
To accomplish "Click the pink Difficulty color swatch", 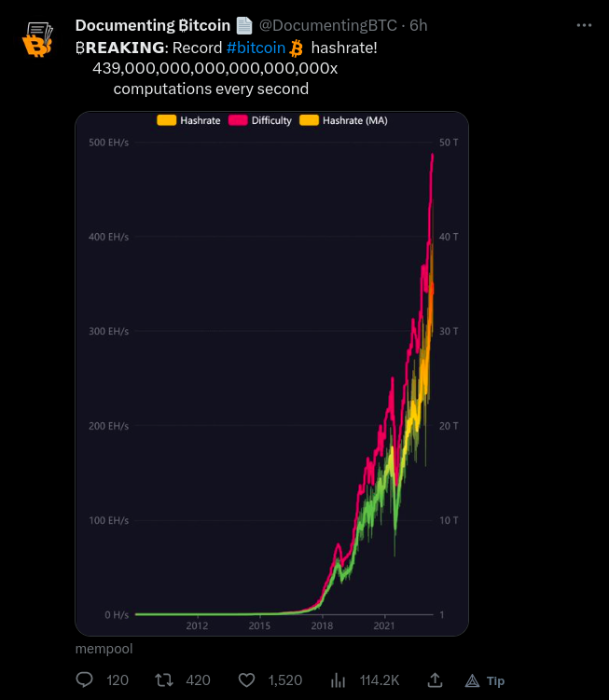I will pyautogui.click(x=238, y=120).
